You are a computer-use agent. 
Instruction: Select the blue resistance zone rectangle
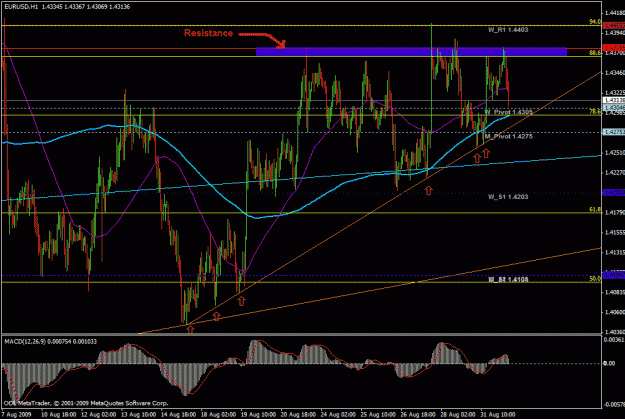(x=411, y=51)
